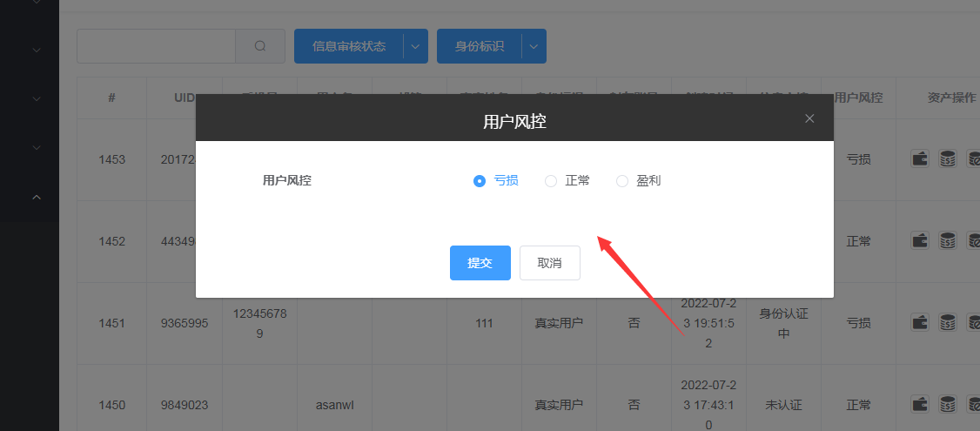Viewport: 980px width, 431px height.
Task: Click coin stack icon in row 1451
Action: pyautogui.click(x=948, y=322)
